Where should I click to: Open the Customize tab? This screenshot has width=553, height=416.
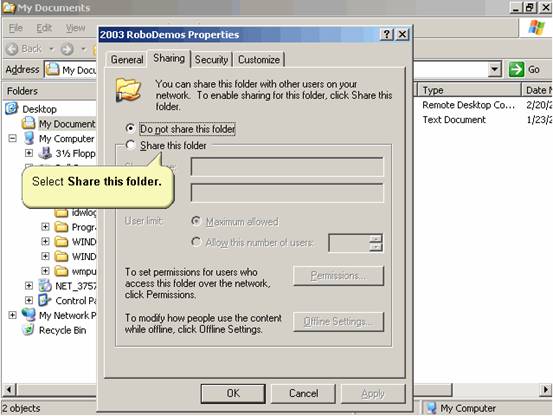pos(259,60)
